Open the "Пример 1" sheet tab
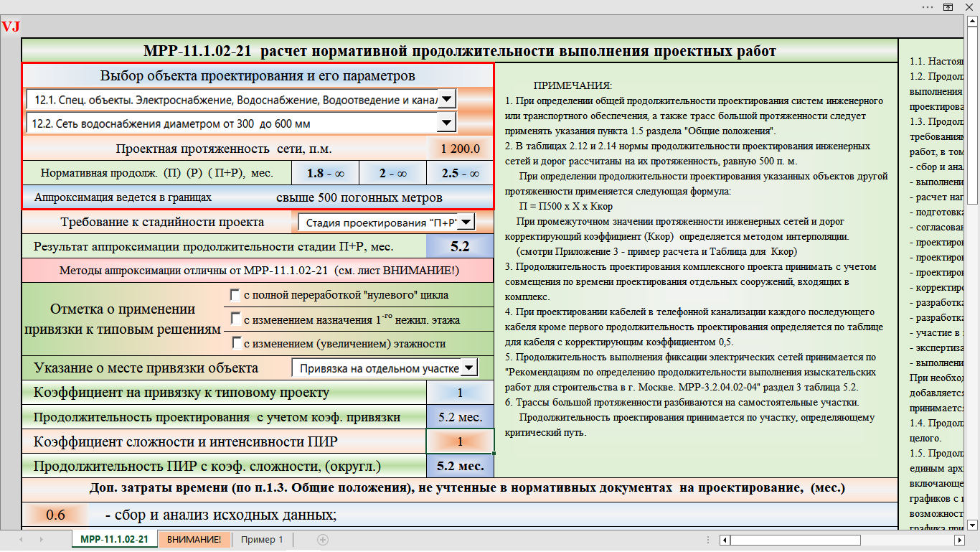The width and height of the screenshot is (980, 552). (262, 539)
